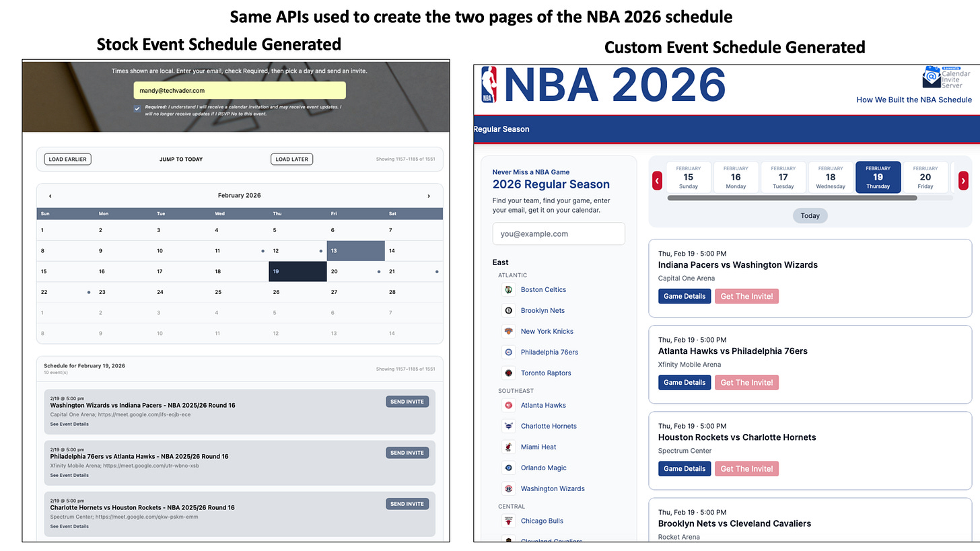Open Chicago Bulls team link
Screen dimensions: 980x551
[x=542, y=521]
